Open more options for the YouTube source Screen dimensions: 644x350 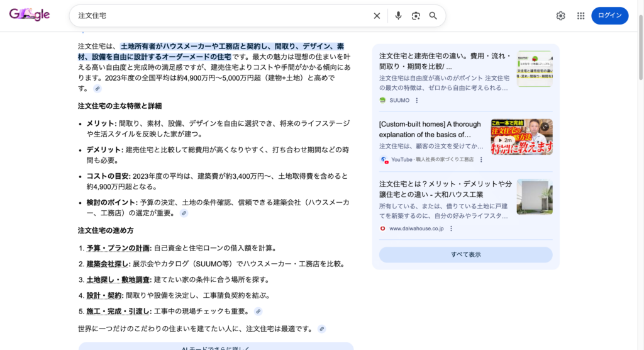coord(481,159)
